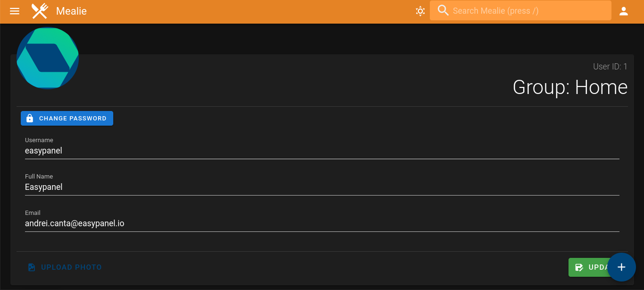Screen dimensions: 644x290
Task: Click the magnifier search icon
Action: pyautogui.click(x=443, y=10)
